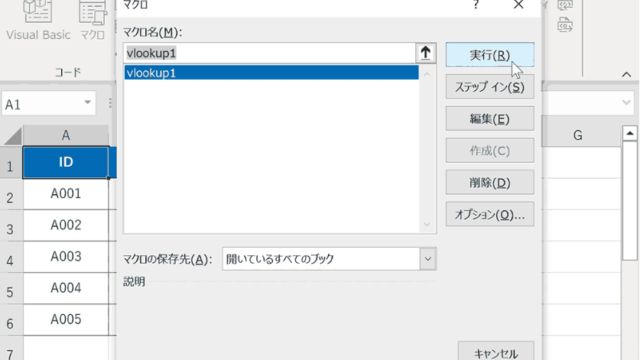Click cell containing A001
Screen dimensions: 640x360
[x=66, y=194]
